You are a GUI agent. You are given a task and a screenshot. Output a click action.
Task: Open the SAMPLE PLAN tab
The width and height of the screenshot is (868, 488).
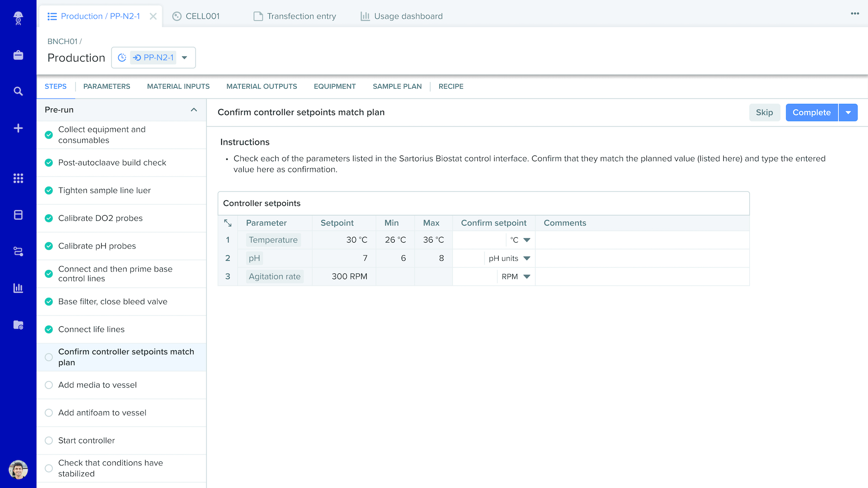click(397, 86)
